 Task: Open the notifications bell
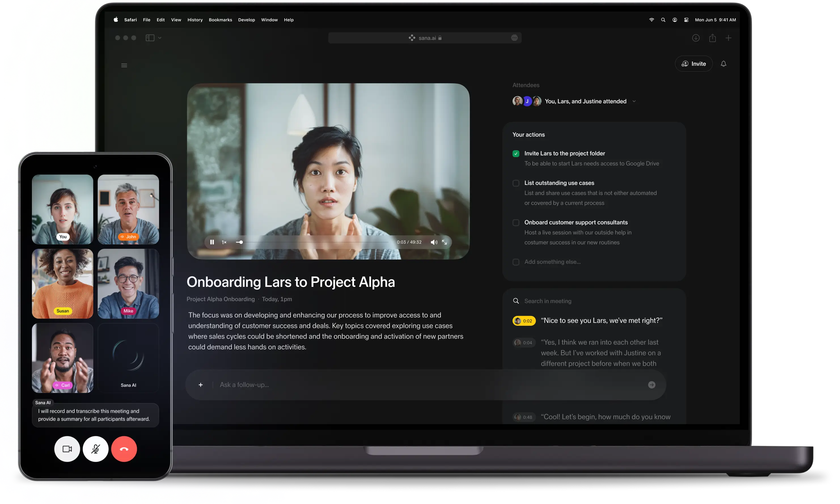point(723,64)
